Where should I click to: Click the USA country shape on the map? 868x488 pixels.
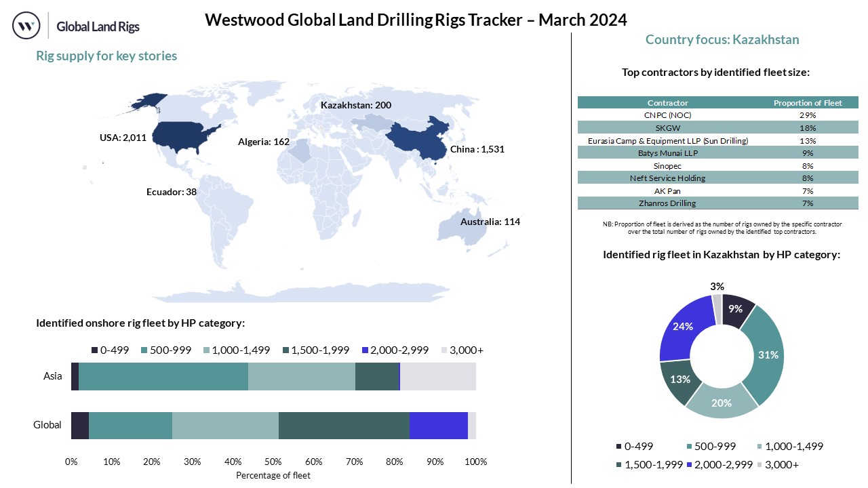click(x=182, y=135)
